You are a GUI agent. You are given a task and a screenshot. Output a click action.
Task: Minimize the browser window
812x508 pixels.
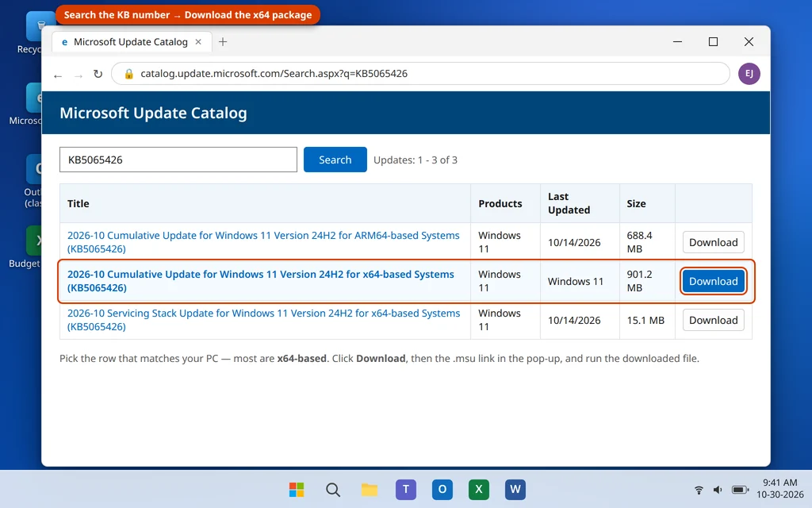pos(677,41)
